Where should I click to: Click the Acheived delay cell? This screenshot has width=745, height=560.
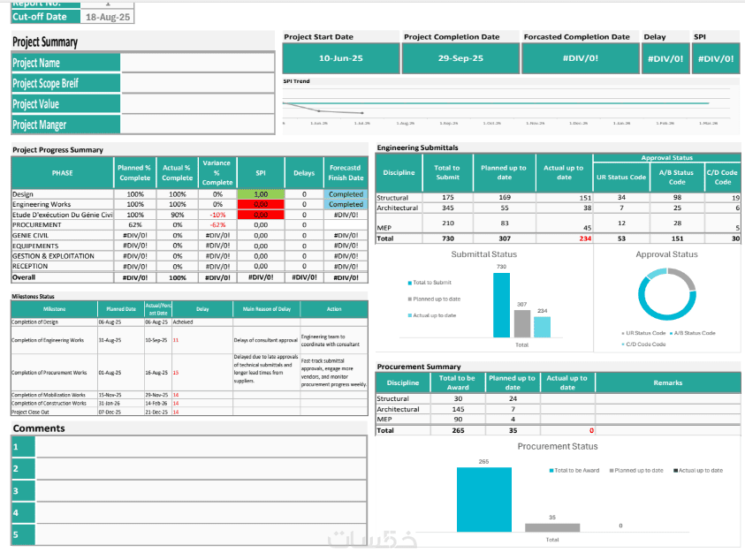click(x=201, y=322)
